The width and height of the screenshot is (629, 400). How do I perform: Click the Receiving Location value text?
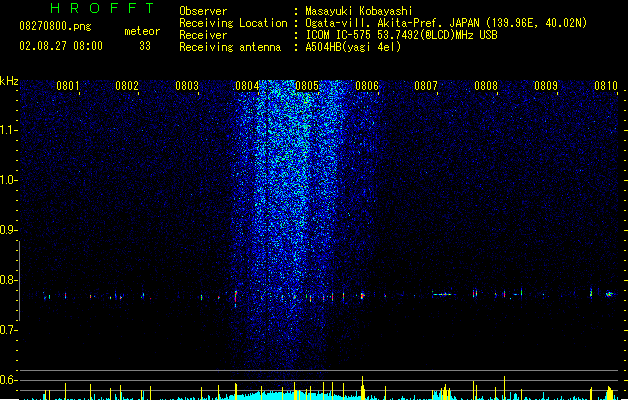446,23
